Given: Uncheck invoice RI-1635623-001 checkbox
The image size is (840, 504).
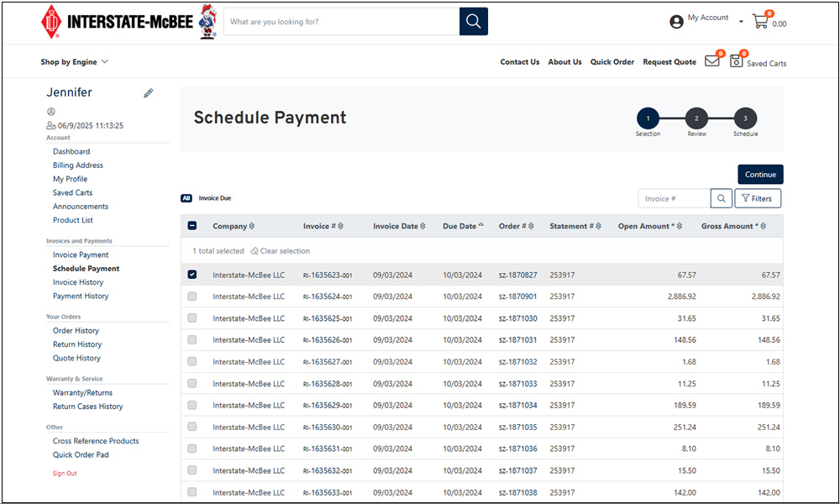Looking at the screenshot, I should pos(192,274).
